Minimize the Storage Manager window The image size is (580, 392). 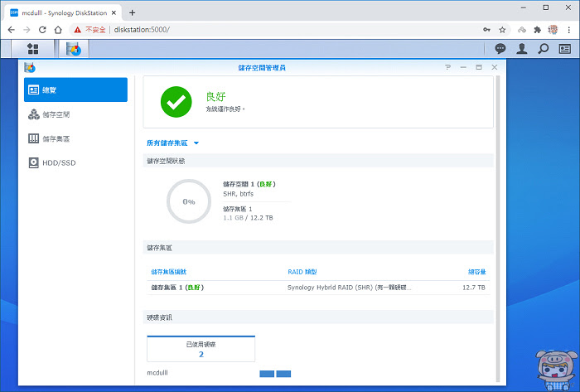point(463,67)
